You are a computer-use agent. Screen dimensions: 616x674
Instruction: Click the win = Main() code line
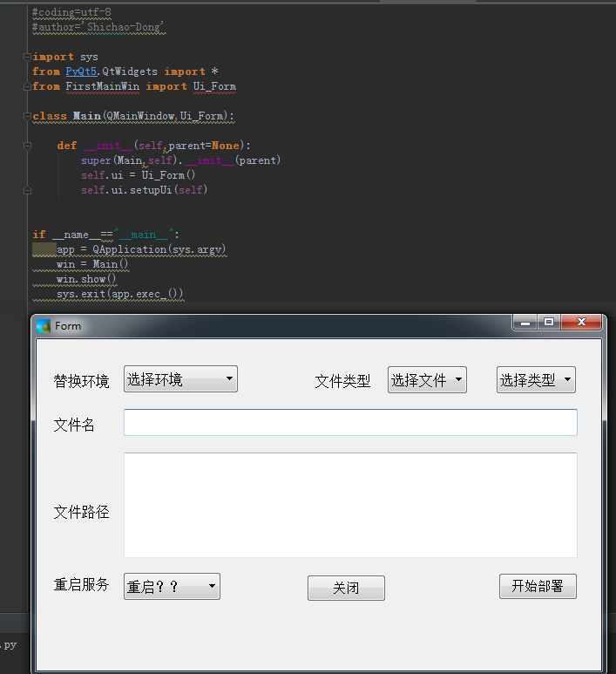(x=92, y=264)
